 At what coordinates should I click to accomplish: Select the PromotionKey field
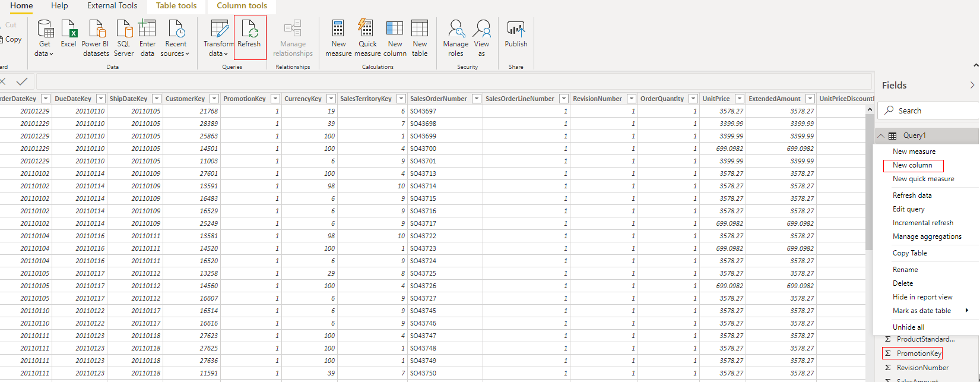click(919, 353)
